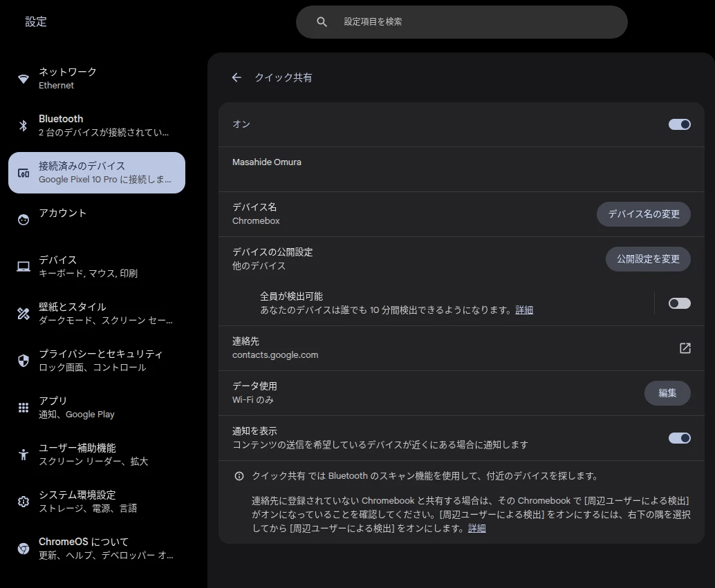
Task: Select the Ethernet network icon
Action: [x=23, y=77]
